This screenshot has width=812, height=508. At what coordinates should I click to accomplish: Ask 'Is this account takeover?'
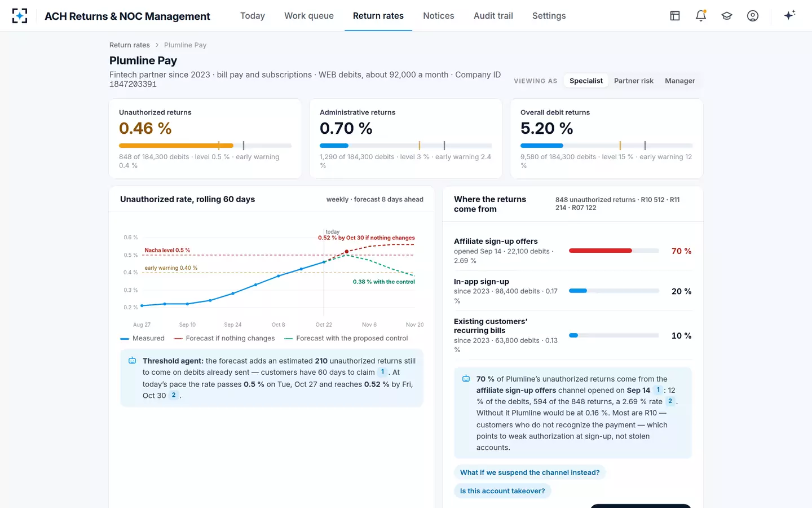pyautogui.click(x=502, y=491)
